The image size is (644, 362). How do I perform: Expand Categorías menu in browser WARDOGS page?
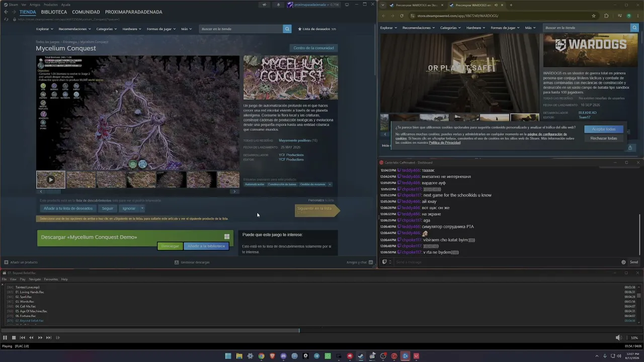pos(451,28)
